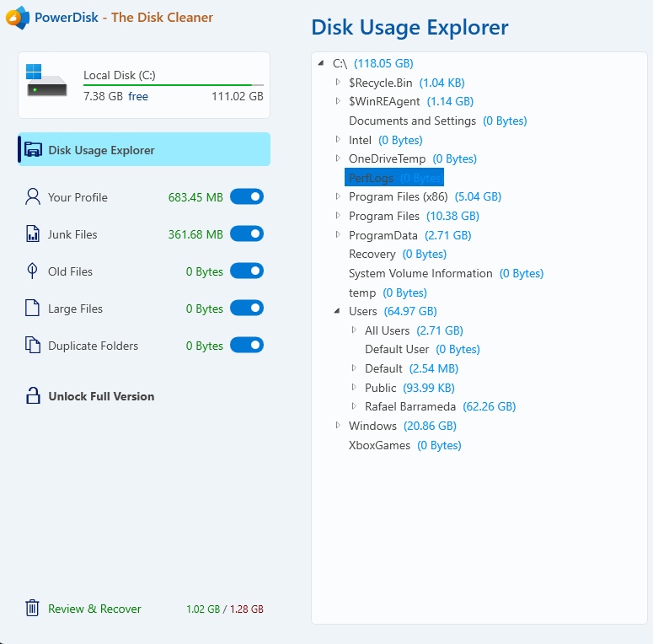
Task: Switch off the Duplicate Folders toggle
Action: point(247,345)
